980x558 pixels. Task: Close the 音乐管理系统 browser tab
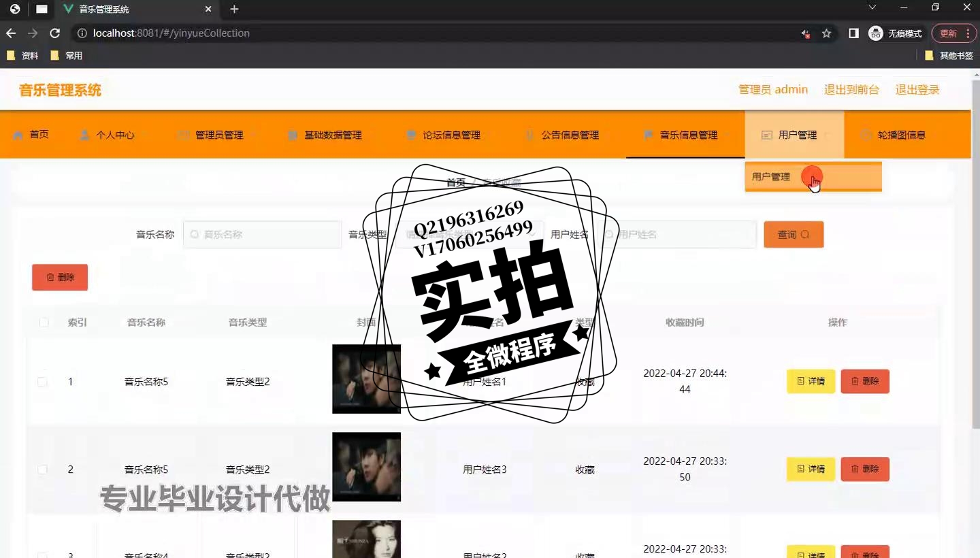click(208, 10)
